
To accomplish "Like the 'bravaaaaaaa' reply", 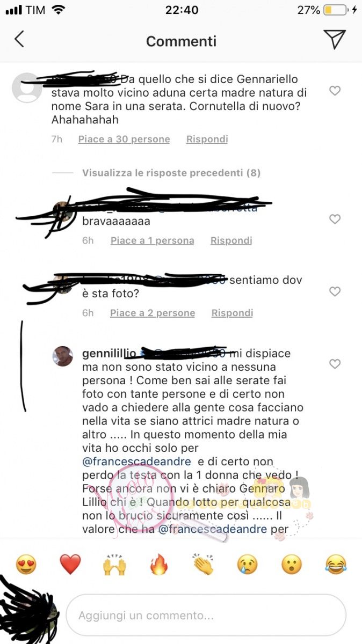I will tap(335, 219).
